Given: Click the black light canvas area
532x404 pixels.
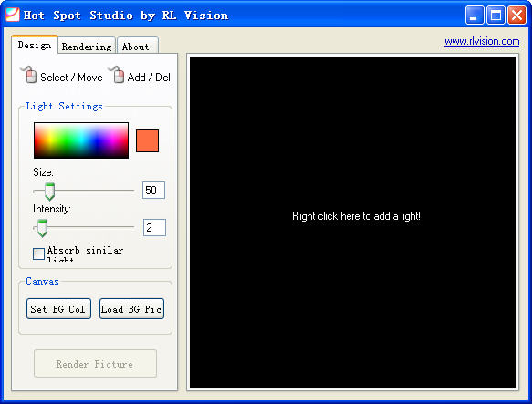Looking at the screenshot, I should (352, 222).
